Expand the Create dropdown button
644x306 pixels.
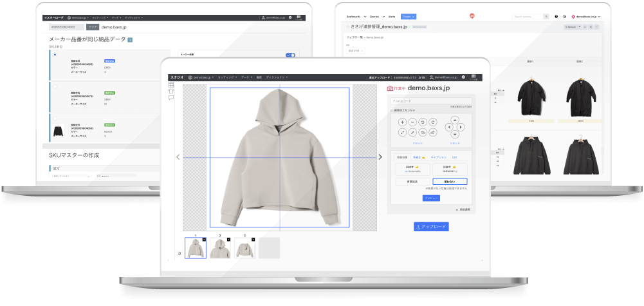pyautogui.click(x=409, y=16)
